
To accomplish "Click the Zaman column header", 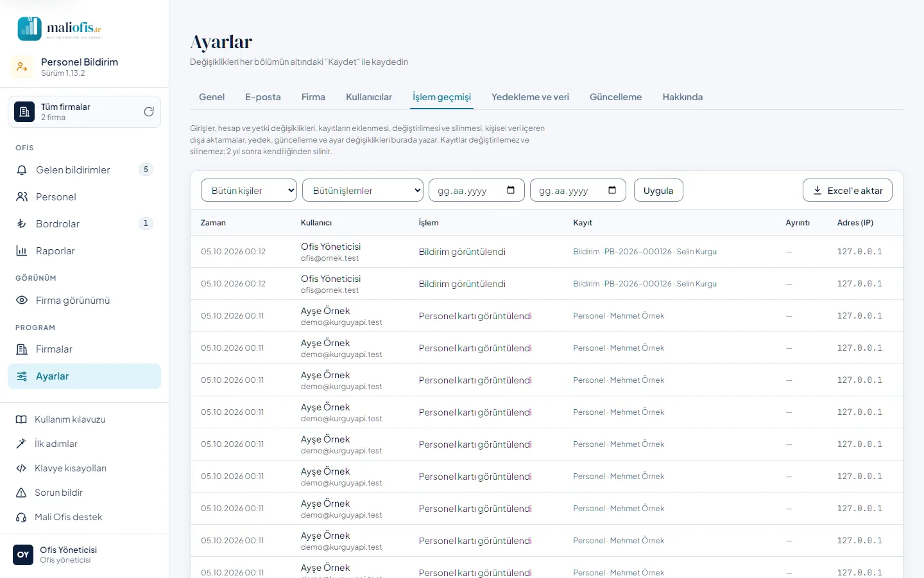I will [213, 223].
